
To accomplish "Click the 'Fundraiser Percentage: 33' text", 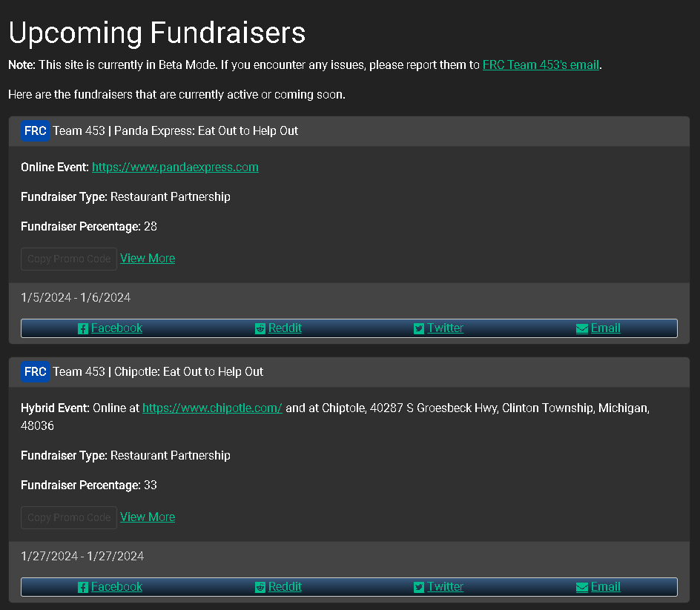I will (89, 485).
